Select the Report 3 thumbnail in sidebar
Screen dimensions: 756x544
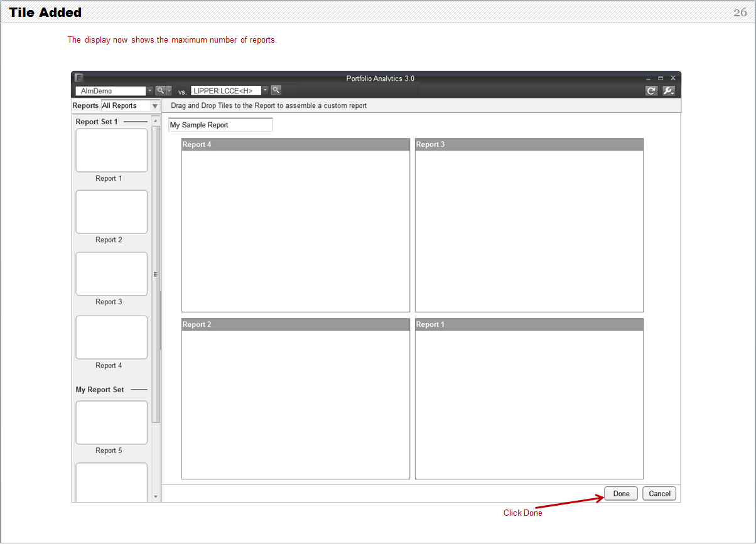[112, 274]
